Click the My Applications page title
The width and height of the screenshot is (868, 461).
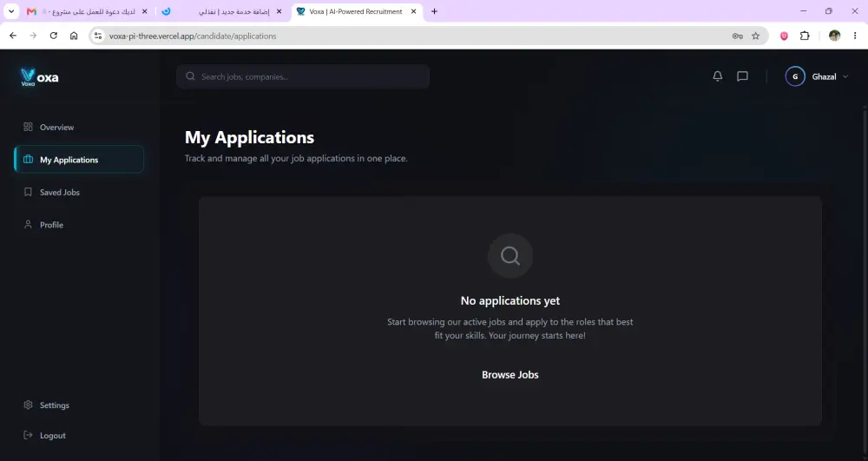(249, 137)
